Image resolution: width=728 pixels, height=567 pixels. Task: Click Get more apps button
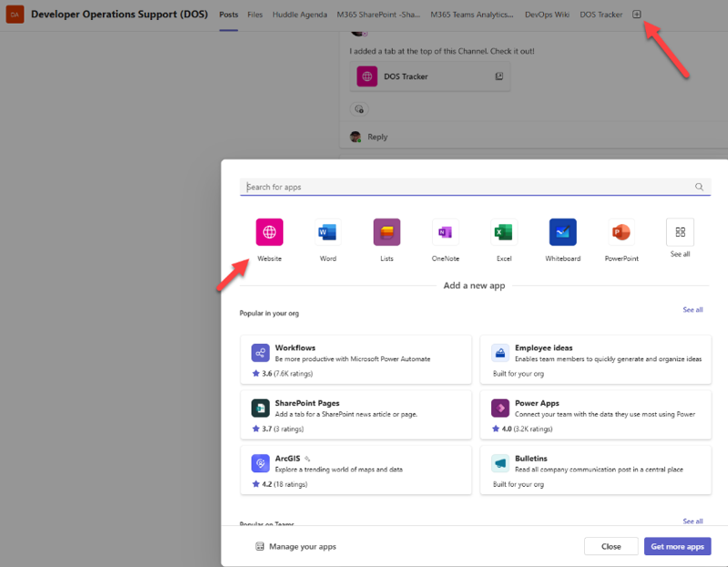click(x=677, y=546)
